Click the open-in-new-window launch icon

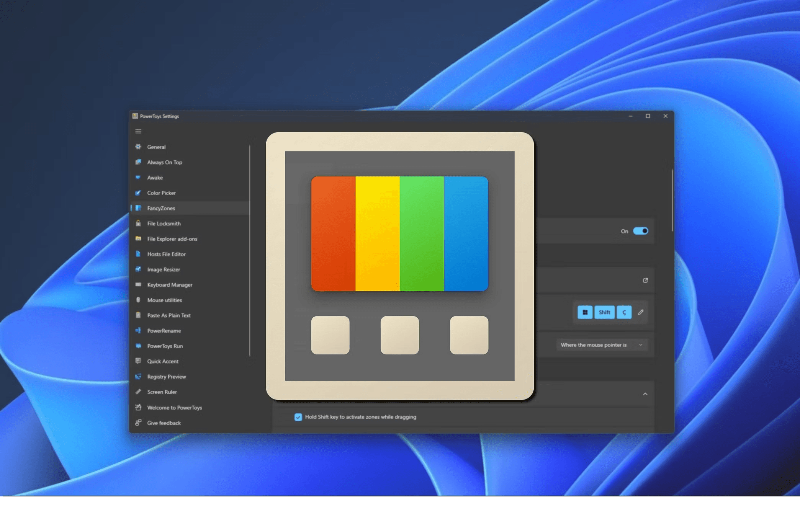coord(645,280)
